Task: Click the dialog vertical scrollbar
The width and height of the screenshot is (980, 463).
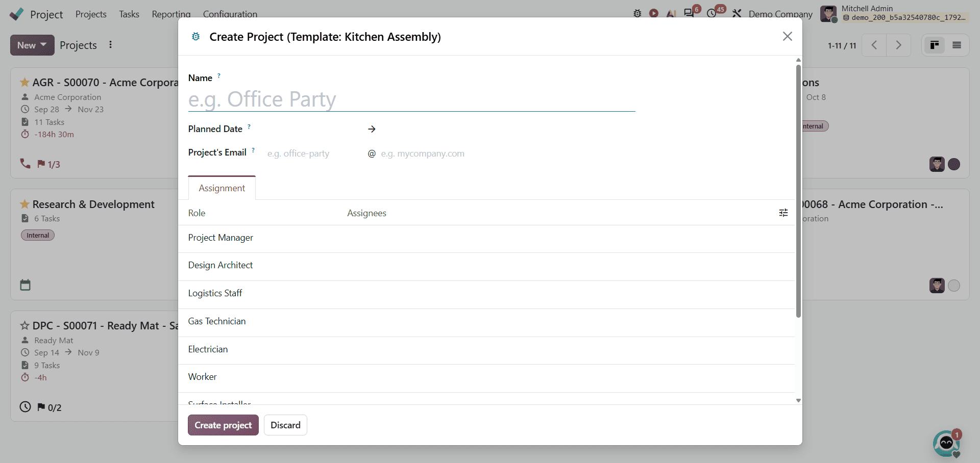Action: click(x=798, y=191)
